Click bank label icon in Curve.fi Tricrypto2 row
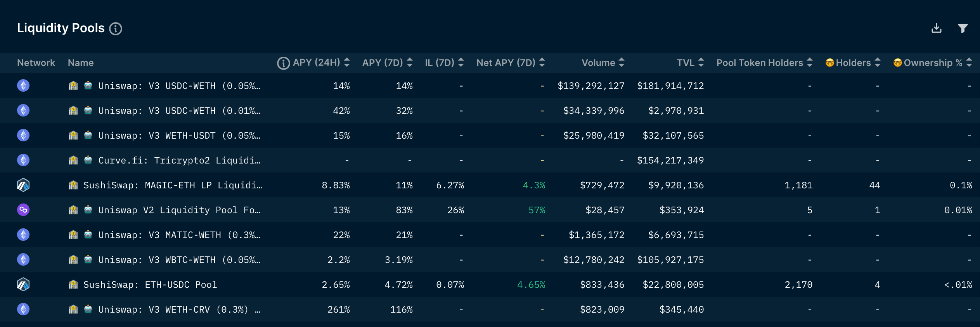 (x=73, y=160)
